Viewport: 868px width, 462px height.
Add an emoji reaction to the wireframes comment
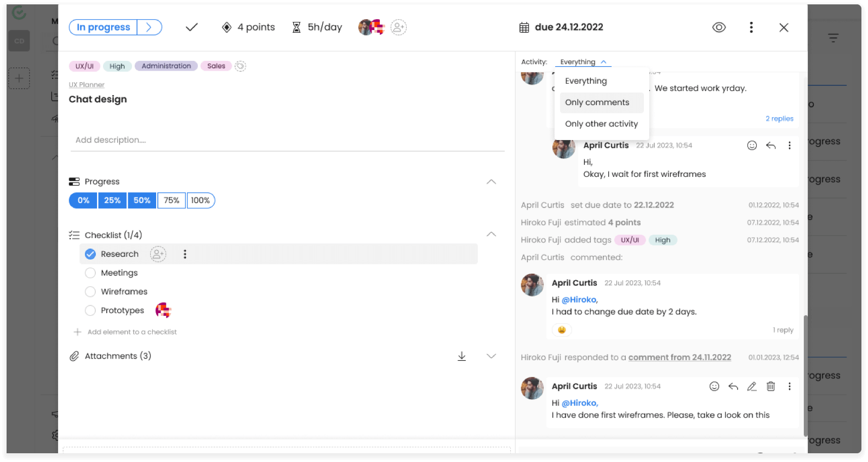click(x=714, y=386)
